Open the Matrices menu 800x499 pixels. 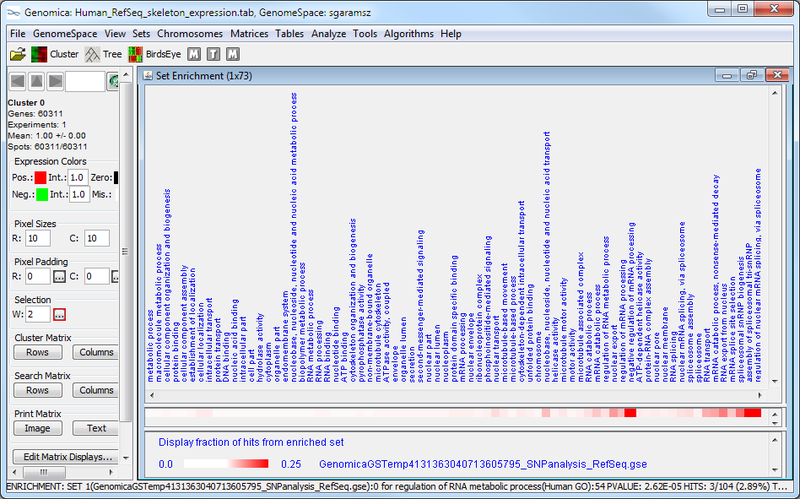[249, 34]
